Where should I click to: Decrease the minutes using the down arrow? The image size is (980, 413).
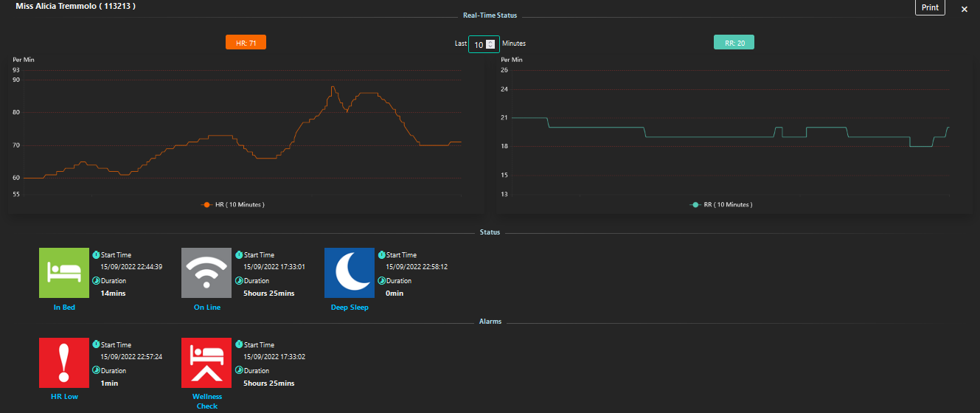[x=490, y=47]
